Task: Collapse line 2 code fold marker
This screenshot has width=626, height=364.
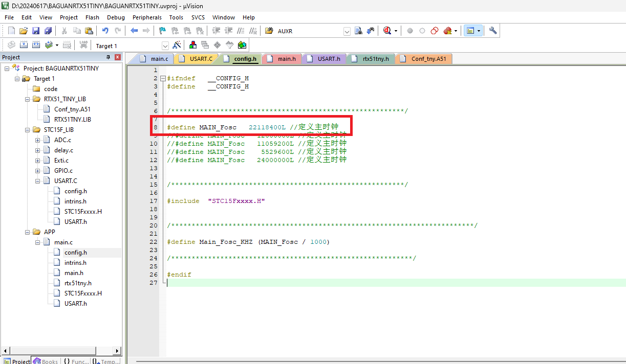Action: 163,79
